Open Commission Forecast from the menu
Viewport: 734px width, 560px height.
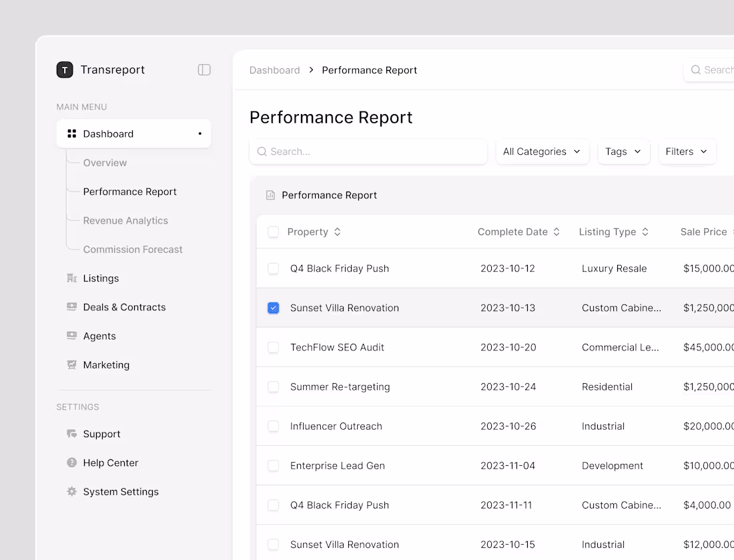tap(132, 249)
